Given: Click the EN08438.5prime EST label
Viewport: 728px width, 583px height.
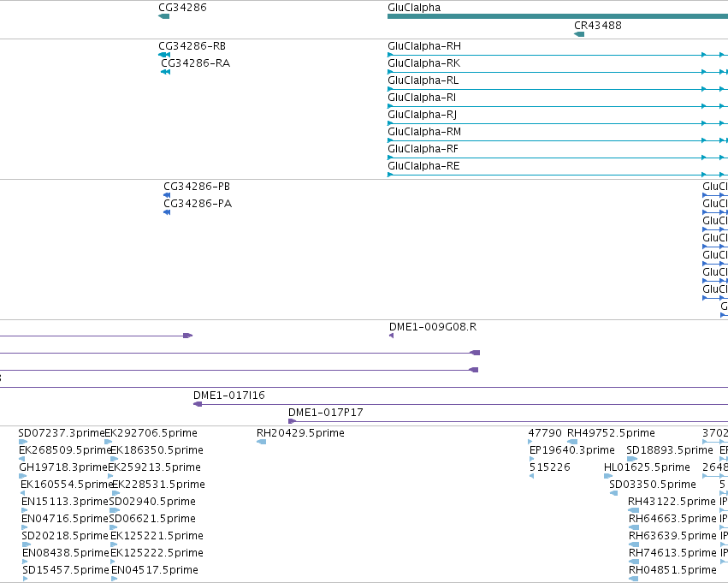Looking at the screenshot, I should [x=66, y=553].
